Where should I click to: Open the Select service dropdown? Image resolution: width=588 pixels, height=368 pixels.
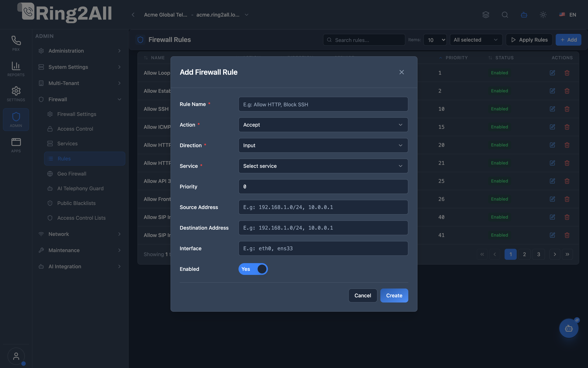[323, 166]
